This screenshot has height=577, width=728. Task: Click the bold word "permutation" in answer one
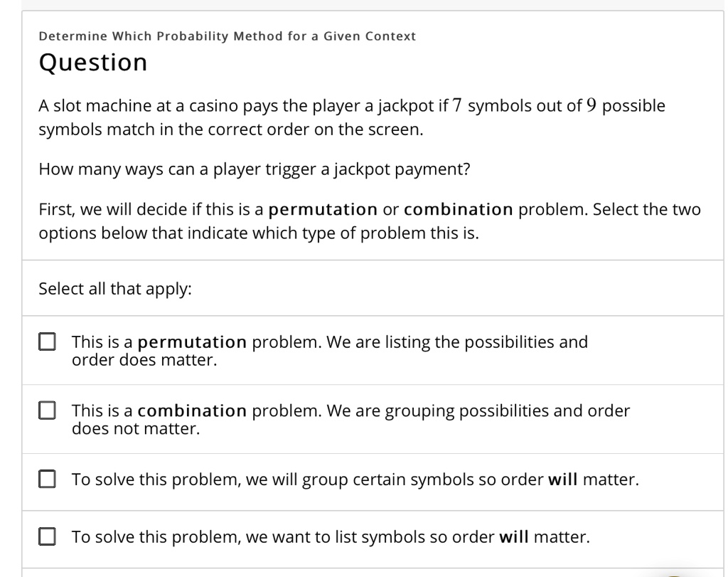[193, 342]
